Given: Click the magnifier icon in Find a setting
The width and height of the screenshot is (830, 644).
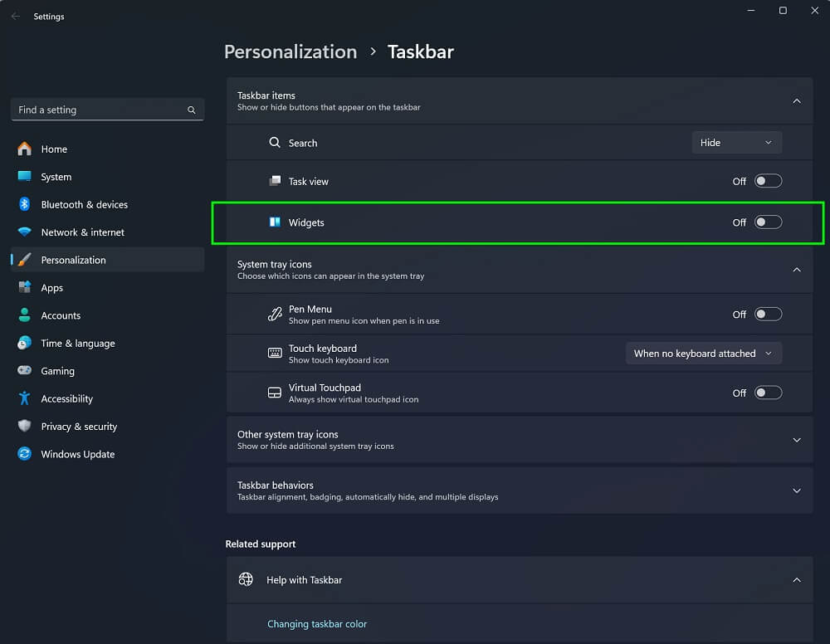Looking at the screenshot, I should tap(191, 110).
